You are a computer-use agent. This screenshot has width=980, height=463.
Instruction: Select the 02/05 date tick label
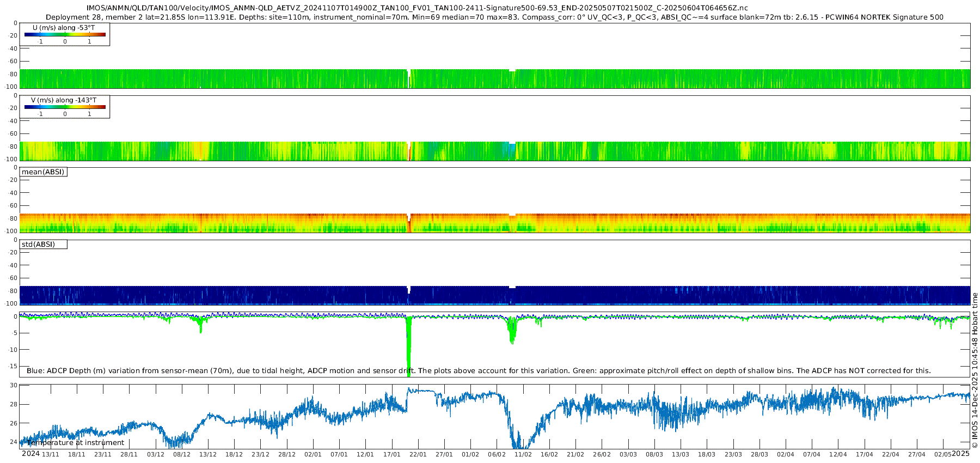[943, 454]
